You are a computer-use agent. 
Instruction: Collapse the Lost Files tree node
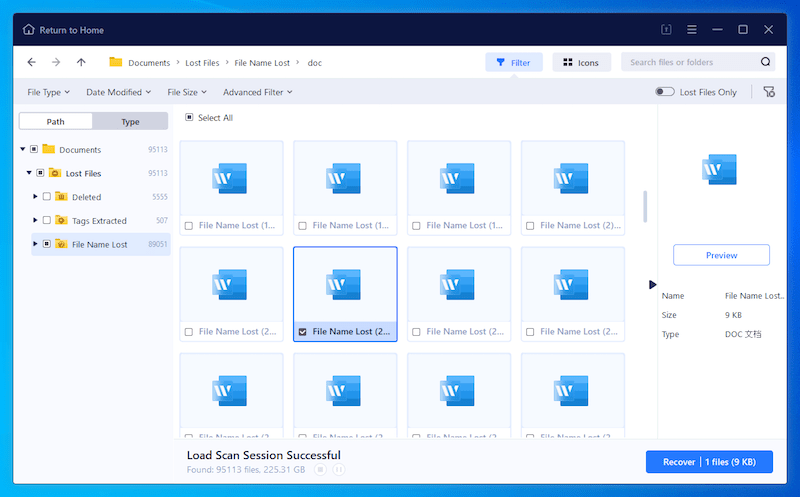[29, 173]
